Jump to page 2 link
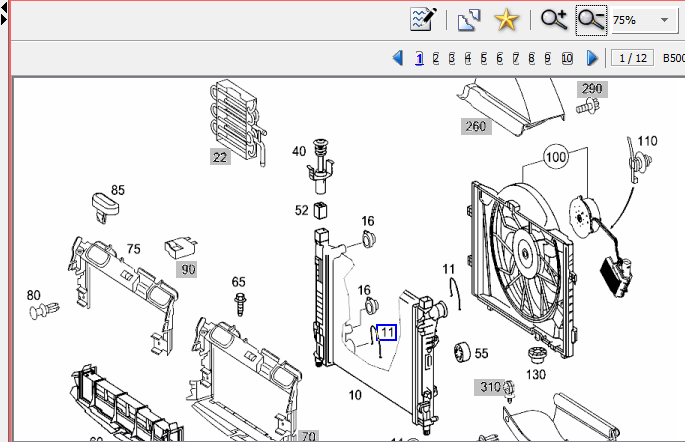 (x=435, y=58)
